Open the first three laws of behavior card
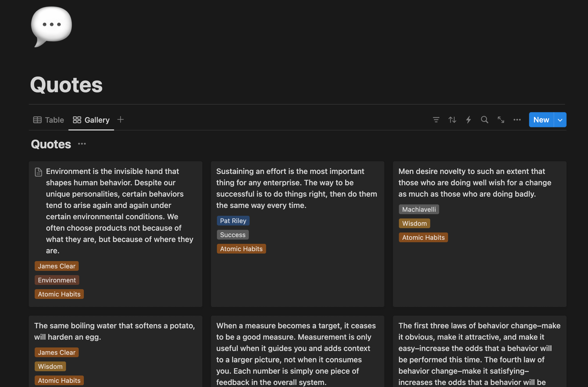The image size is (588, 387). click(x=479, y=351)
